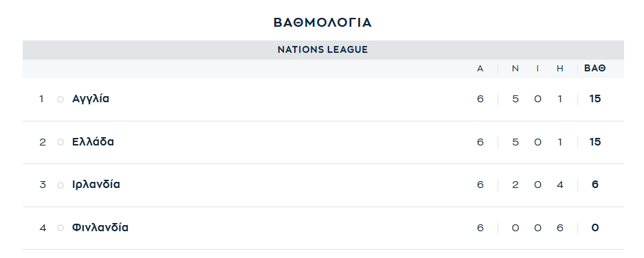Click rank number 1 in standings
This screenshot has width=644, height=258.
point(41,99)
